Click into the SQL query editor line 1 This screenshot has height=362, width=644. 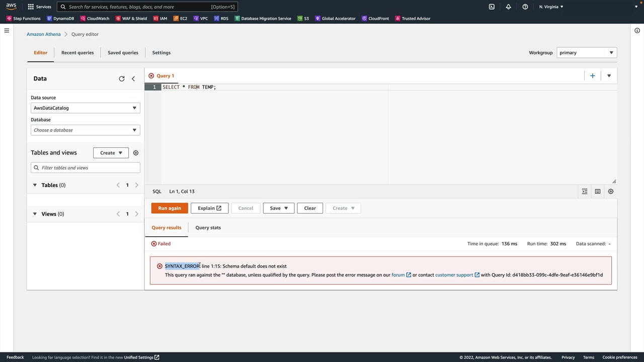pos(389,87)
